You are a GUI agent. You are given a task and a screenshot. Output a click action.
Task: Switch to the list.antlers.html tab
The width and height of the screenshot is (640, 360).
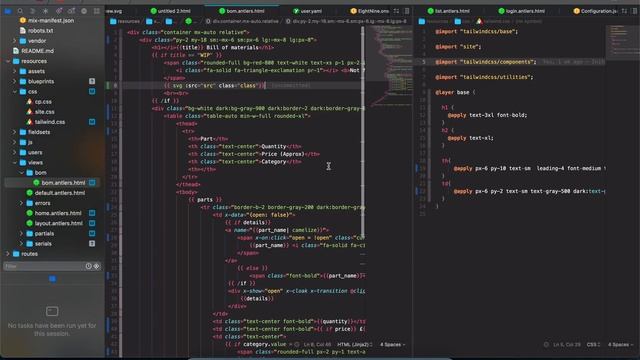click(449, 11)
